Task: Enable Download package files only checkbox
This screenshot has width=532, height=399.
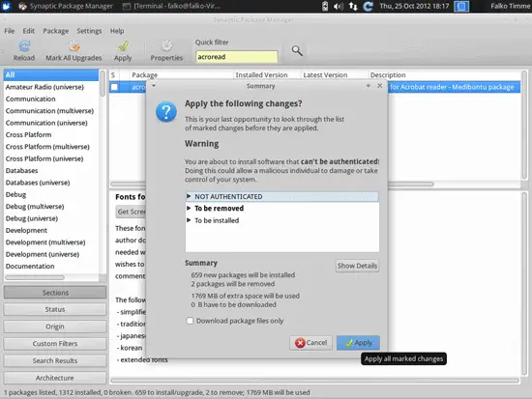Action: [x=190, y=321]
